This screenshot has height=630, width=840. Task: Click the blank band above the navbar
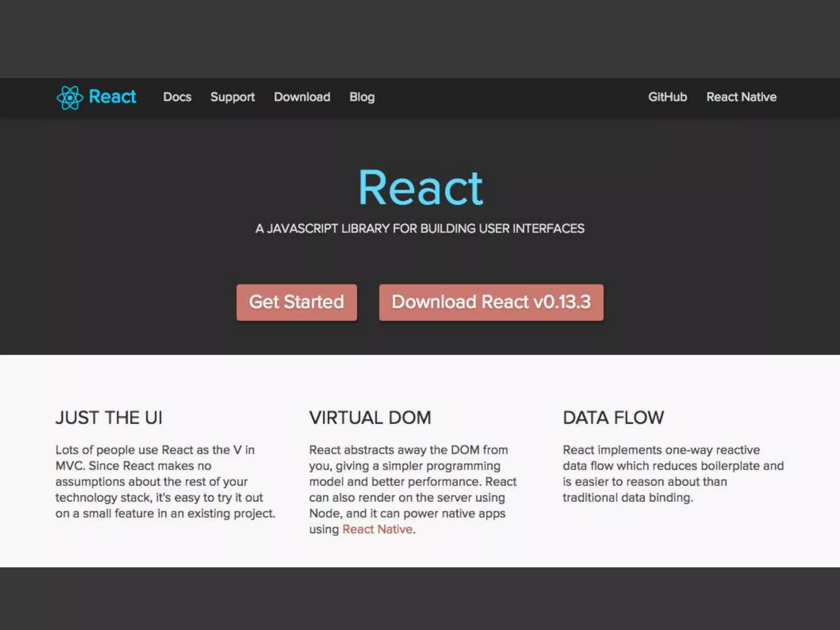[x=420, y=39]
